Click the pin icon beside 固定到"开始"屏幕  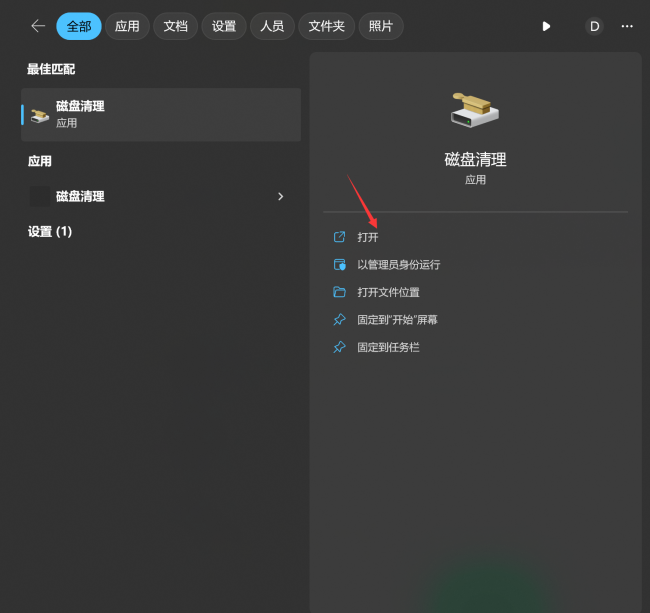pyautogui.click(x=340, y=320)
